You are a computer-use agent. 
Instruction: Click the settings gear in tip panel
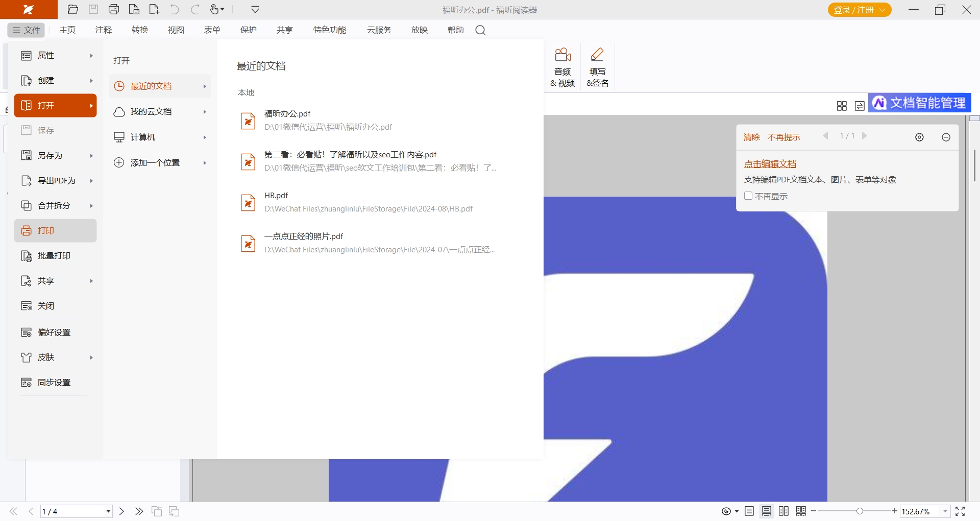coord(919,137)
